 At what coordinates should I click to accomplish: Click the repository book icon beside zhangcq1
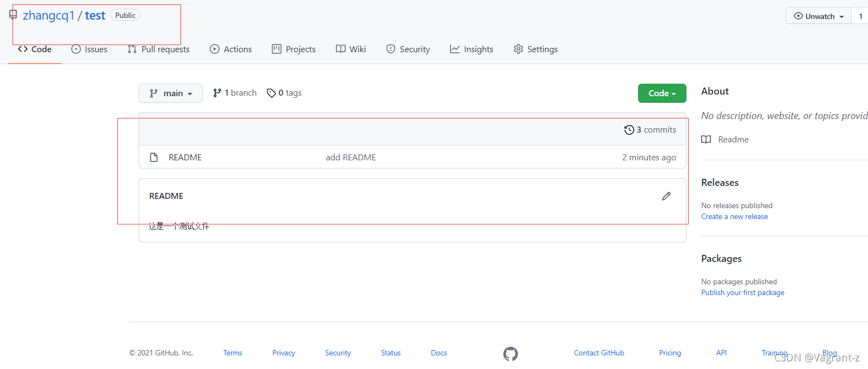click(x=13, y=15)
